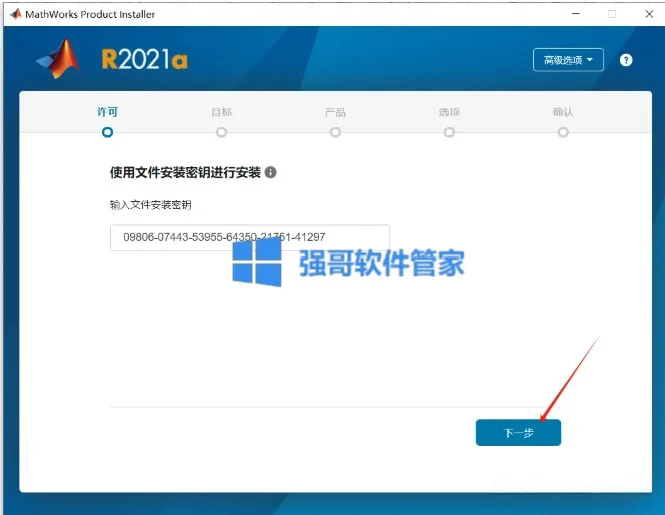Screen dimensions: 665x515
Task: Click the 使用文件安装密钥进行安装 heading
Action: click(185, 172)
